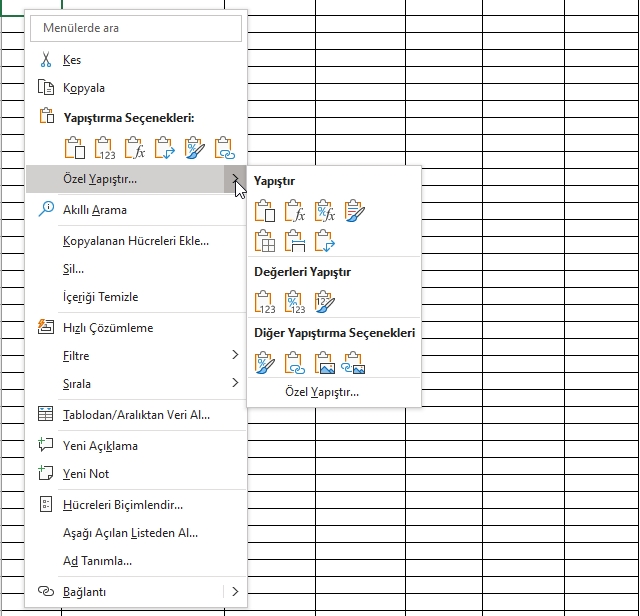This screenshot has height=616, width=640.
Task: Select Formatting icon under Diğer Yapıştırma Seçenekleri
Action: pyautogui.click(x=264, y=362)
